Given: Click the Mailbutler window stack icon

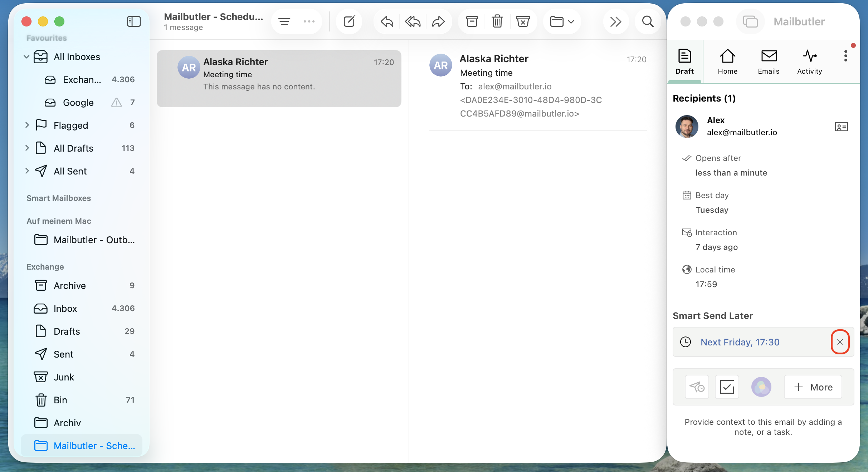Looking at the screenshot, I should click(750, 21).
